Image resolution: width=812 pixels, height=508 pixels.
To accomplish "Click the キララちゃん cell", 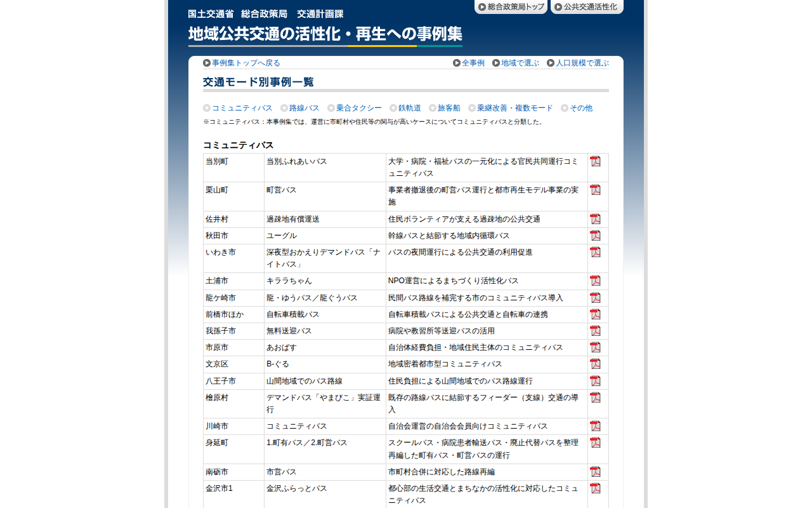I will click(x=325, y=281).
